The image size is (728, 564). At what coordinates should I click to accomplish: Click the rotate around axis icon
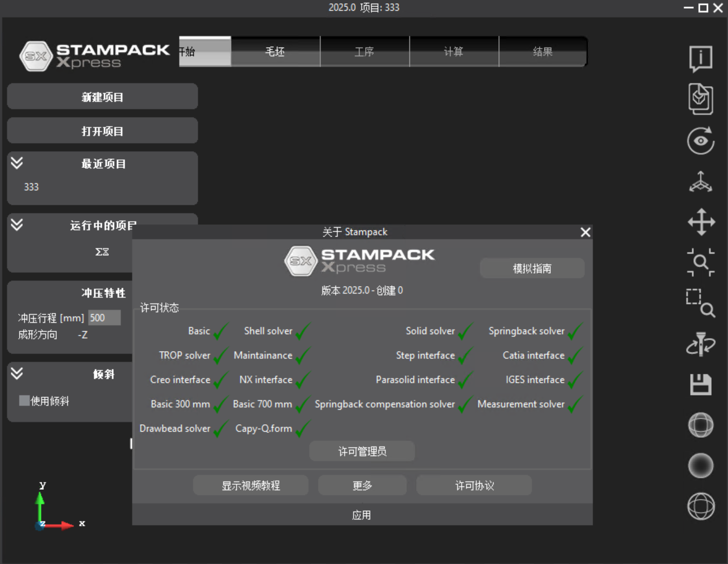click(x=700, y=344)
